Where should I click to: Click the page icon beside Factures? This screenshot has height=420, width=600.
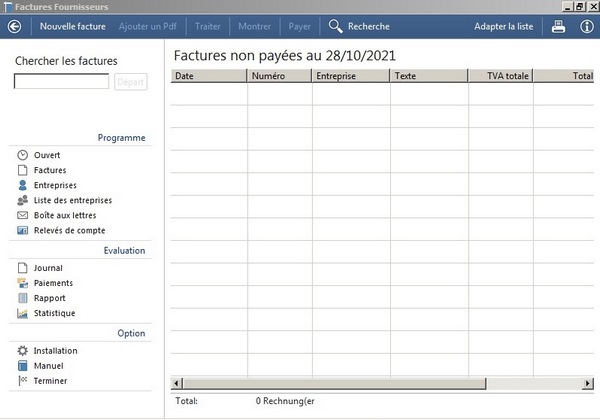pyautogui.click(x=23, y=170)
